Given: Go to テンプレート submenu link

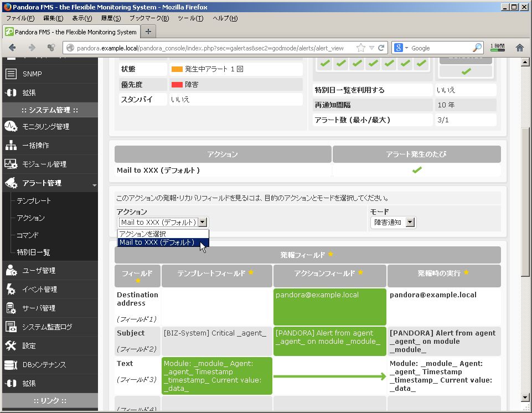Looking at the screenshot, I should (34, 200).
